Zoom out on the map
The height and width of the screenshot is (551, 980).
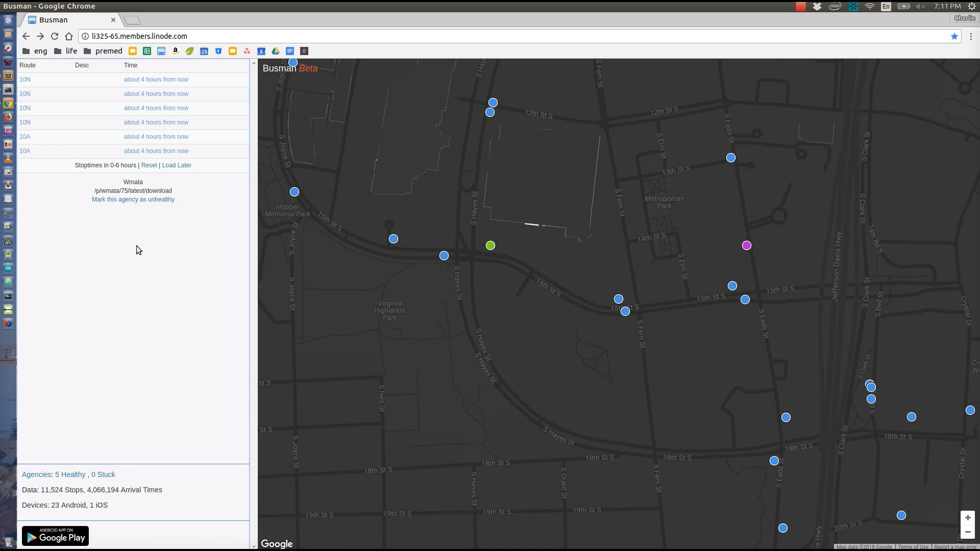point(967,532)
